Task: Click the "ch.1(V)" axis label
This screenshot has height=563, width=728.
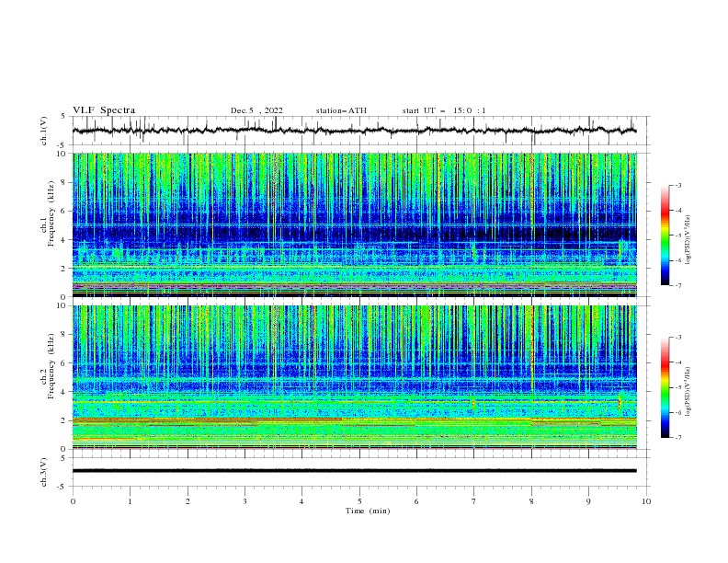Action: [44, 131]
